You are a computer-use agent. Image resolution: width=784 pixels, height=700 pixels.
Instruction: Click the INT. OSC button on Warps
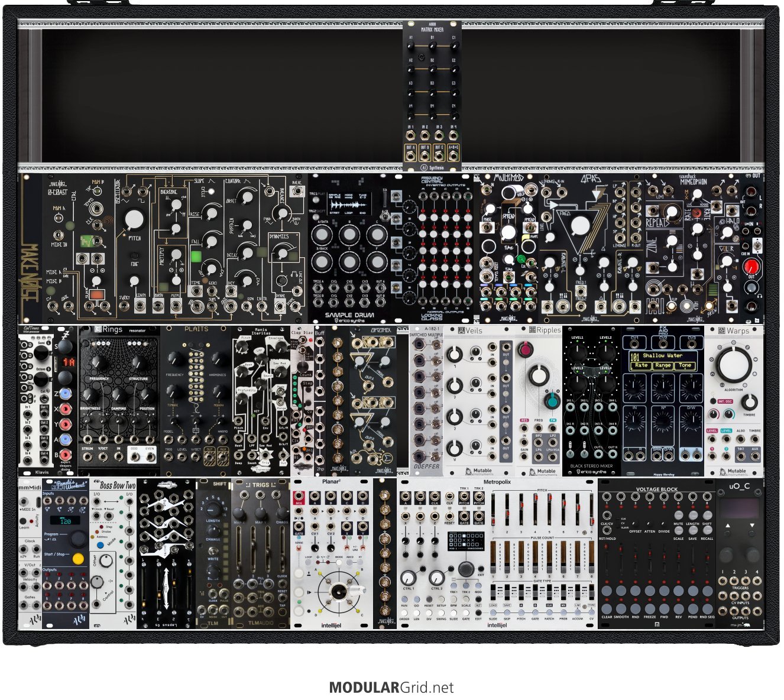(x=725, y=401)
